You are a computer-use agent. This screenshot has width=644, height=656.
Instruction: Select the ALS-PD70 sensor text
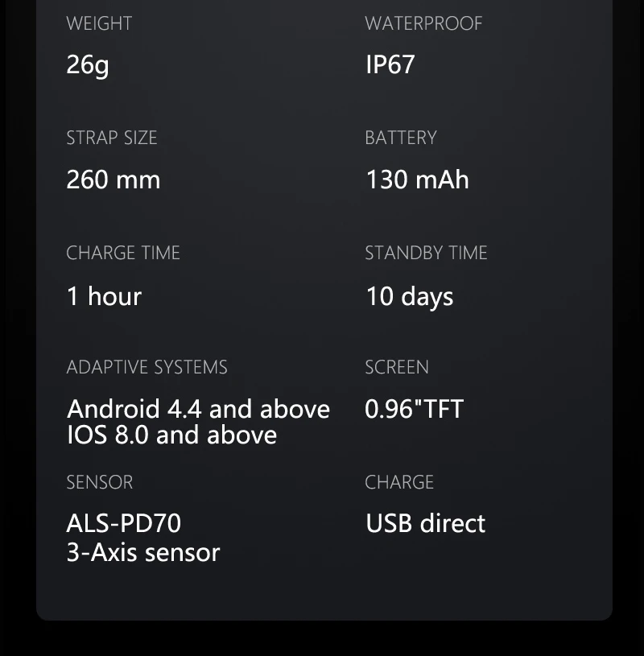pos(123,523)
